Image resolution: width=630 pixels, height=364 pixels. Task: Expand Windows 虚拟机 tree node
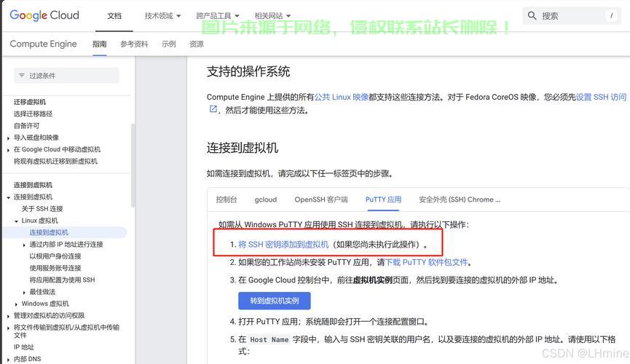pyautogui.click(x=16, y=304)
